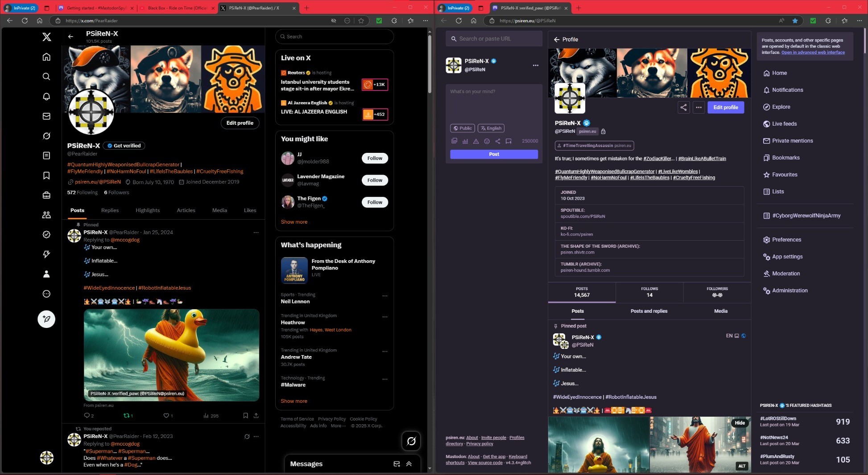Open options for Heathrow trend
The image size is (868, 475).
point(385,317)
